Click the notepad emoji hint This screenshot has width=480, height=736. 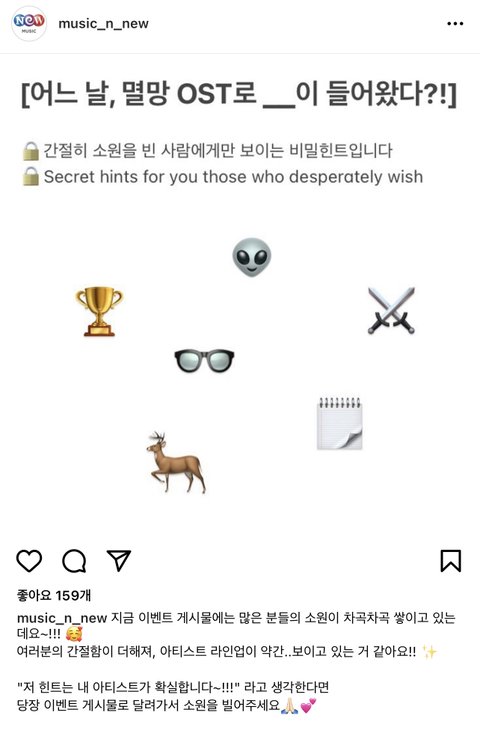[340, 423]
